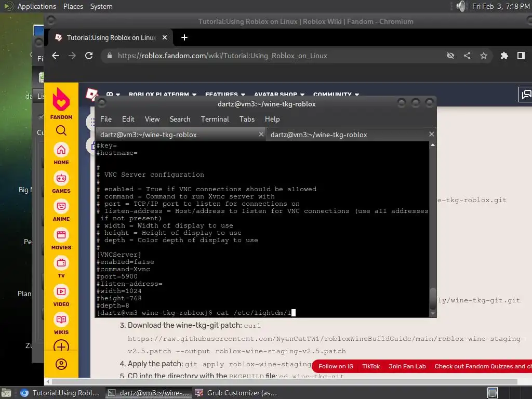Open a new Chromium tab
The width and height of the screenshot is (532, 399).
[184, 37]
